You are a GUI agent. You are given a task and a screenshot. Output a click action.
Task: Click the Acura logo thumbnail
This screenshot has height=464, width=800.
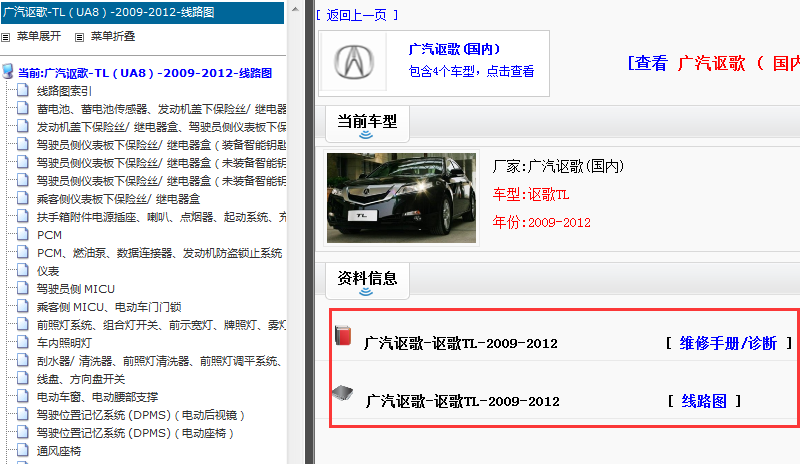pyautogui.click(x=354, y=62)
